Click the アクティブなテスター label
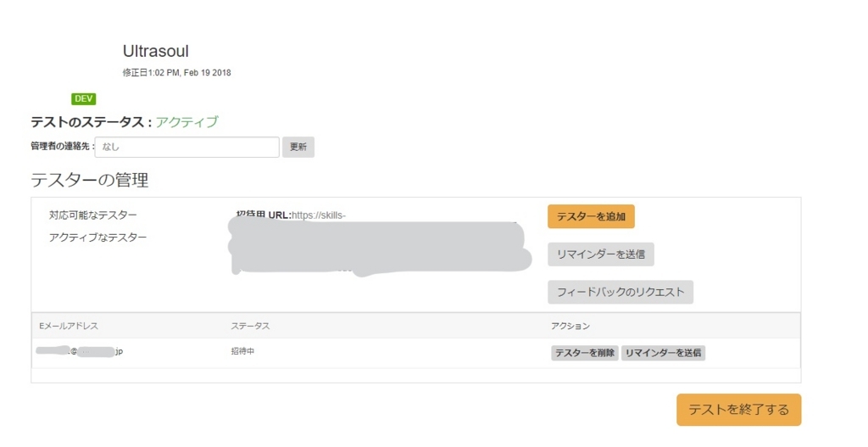The height and width of the screenshot is (447, 868). click(x=97, y=237)
